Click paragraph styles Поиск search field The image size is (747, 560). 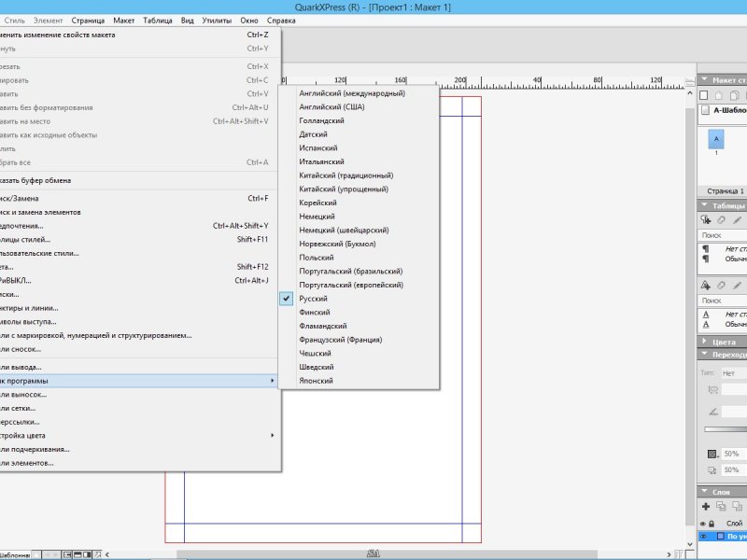click(723, 235)
